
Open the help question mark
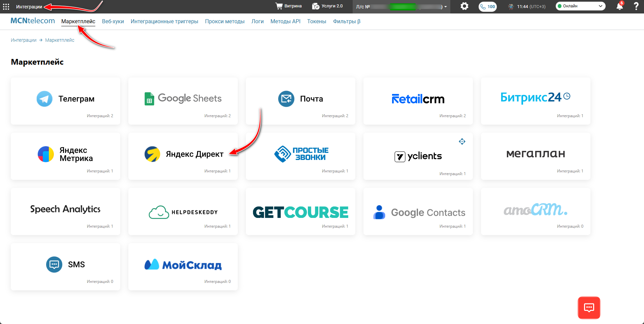click(x=636, y=6)
